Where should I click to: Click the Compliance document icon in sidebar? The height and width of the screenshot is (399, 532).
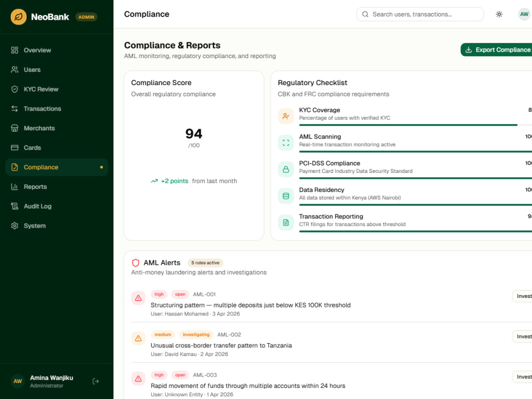point(14,167)
